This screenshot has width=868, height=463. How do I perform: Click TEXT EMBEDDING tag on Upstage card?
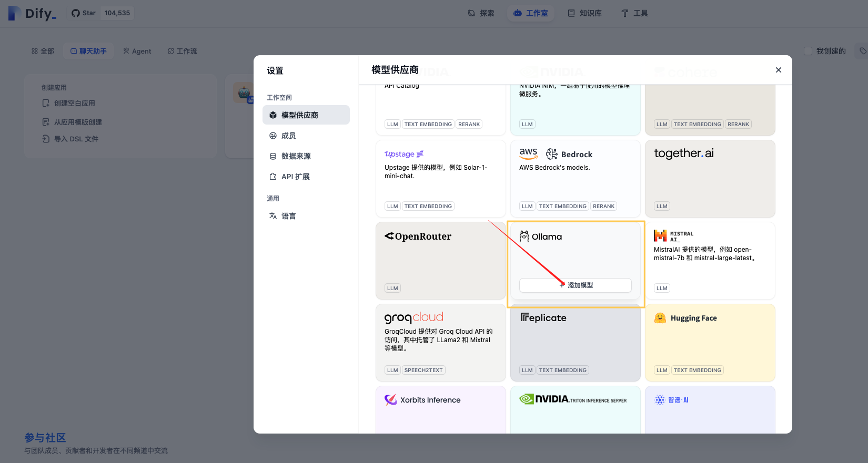(428, 206)
